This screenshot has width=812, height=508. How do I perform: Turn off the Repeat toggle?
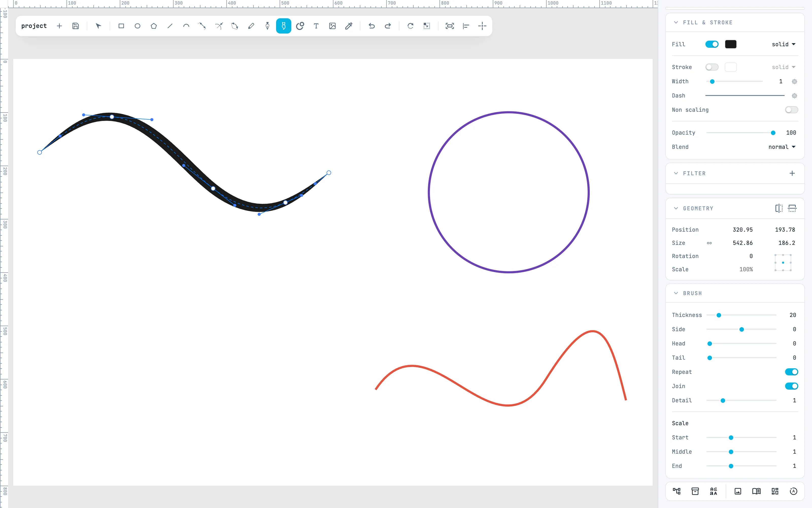791,372
